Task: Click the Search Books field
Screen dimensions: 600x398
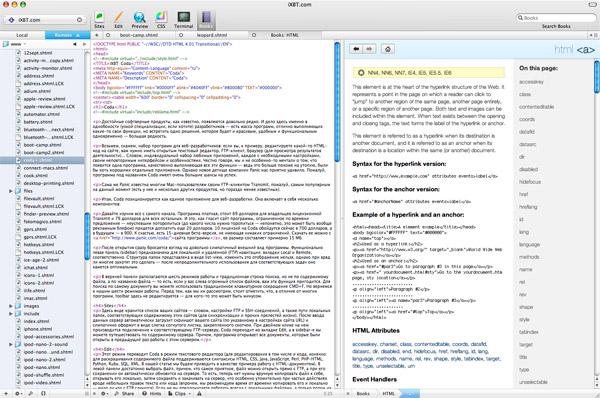Action: click(x=556, y=18)
